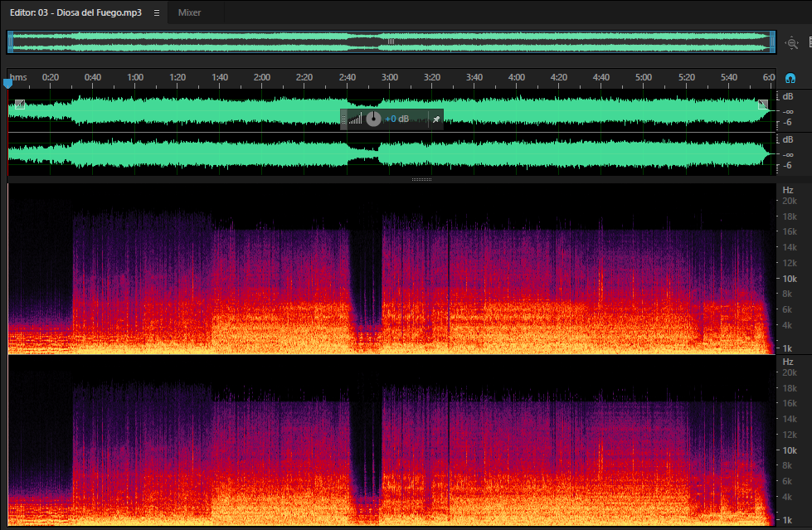Screen dimensions: 812x530
Task: Click the 5:40 mark on the ruler
Action: 728,77
